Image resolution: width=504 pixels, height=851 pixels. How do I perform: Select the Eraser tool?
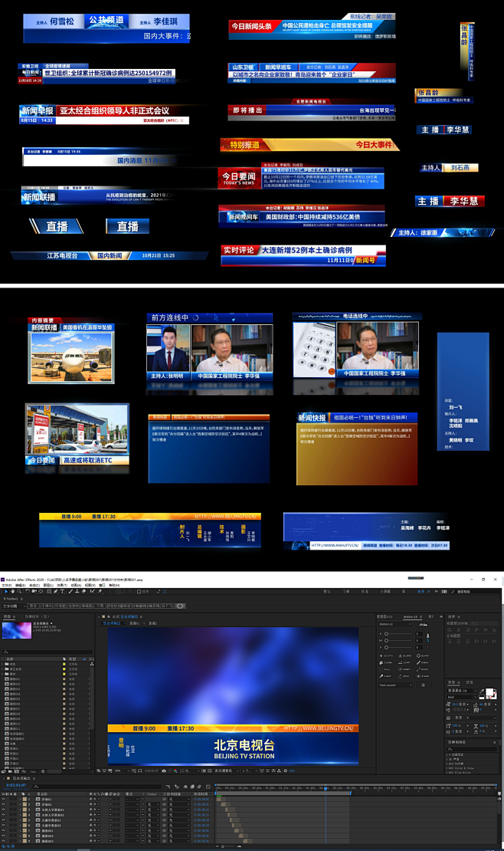pyautogui.click(x=83, y=591)
